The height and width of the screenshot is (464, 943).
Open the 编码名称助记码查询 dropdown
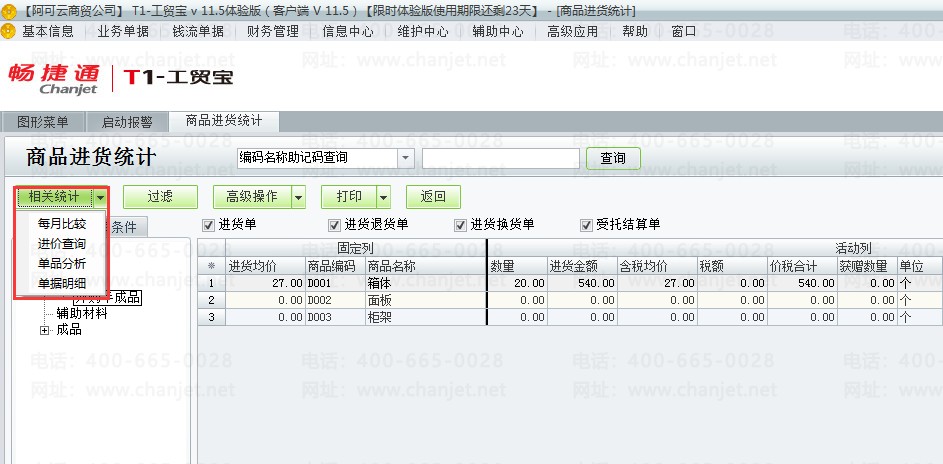406,158
